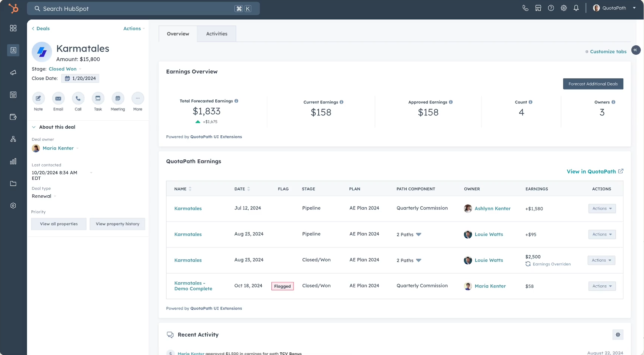Open the last contacted date dropdown

pyautogui.click(x=91, y=173)
